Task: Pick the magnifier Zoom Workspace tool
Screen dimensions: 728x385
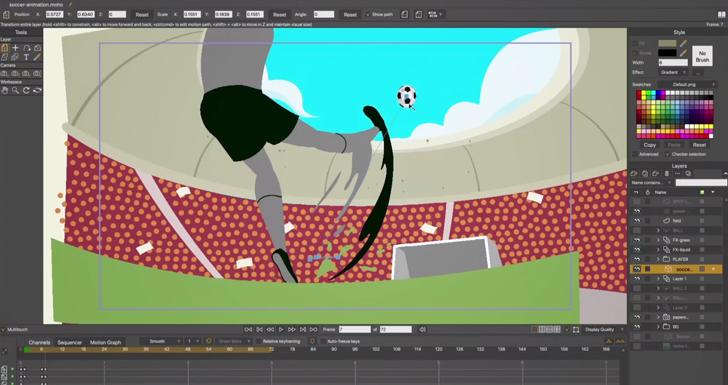Action: click(15, 91)
